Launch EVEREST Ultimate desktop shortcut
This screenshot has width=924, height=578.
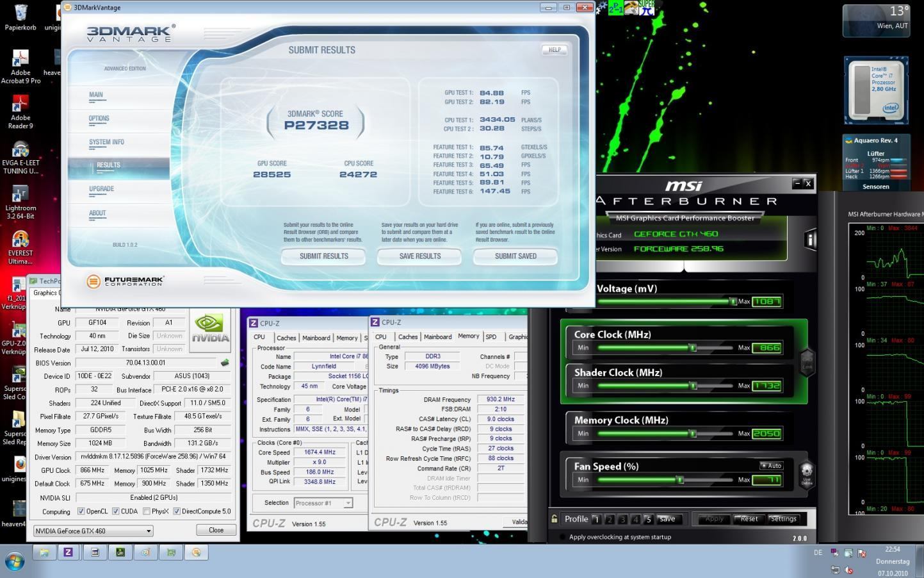(x=20, y=248)
